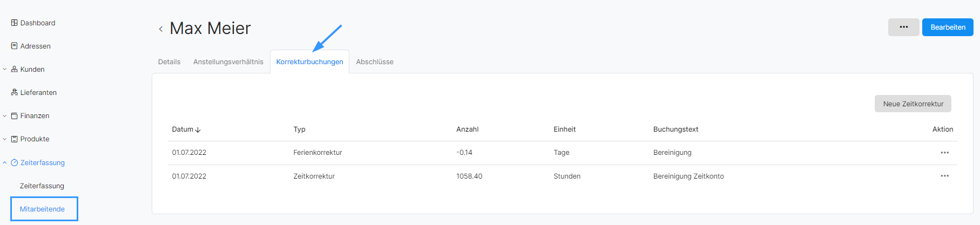Click the Bearbeiten button

[948, 27]
